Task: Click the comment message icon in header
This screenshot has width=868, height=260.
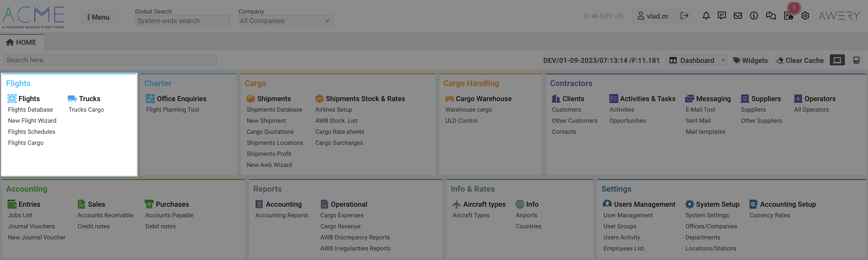Action: (x=721, y=16)
